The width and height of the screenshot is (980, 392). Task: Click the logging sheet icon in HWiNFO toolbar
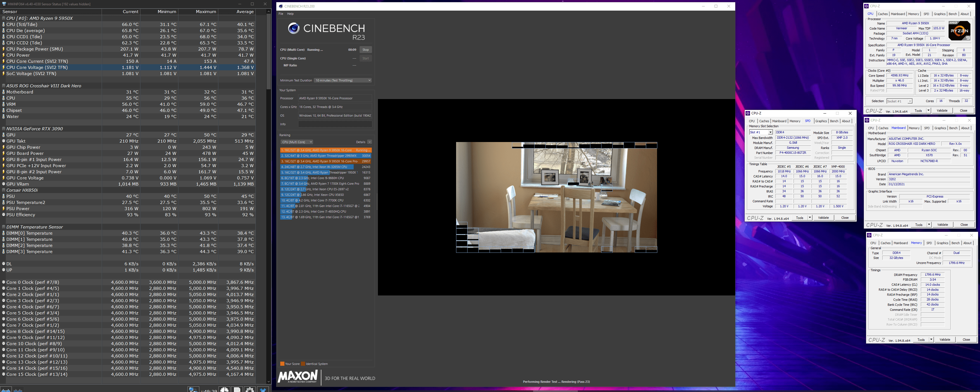(237, 390)
